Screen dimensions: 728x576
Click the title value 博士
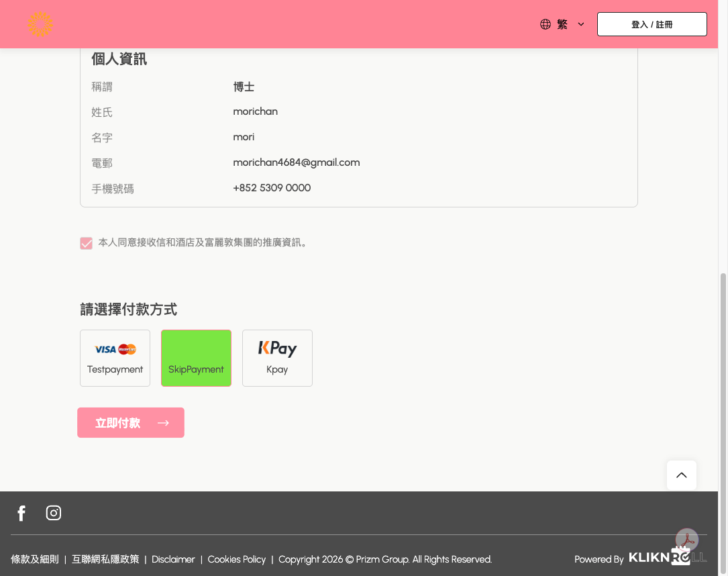[244, 87]
